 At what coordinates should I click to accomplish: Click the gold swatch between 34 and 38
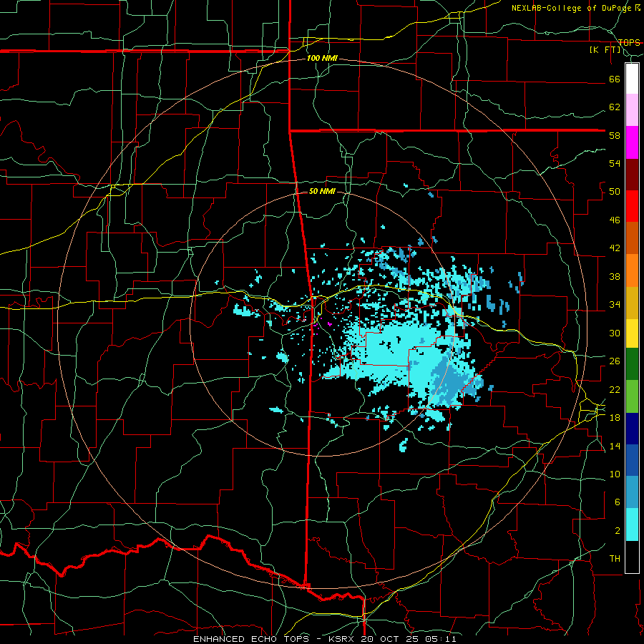[x=632, y=303]
